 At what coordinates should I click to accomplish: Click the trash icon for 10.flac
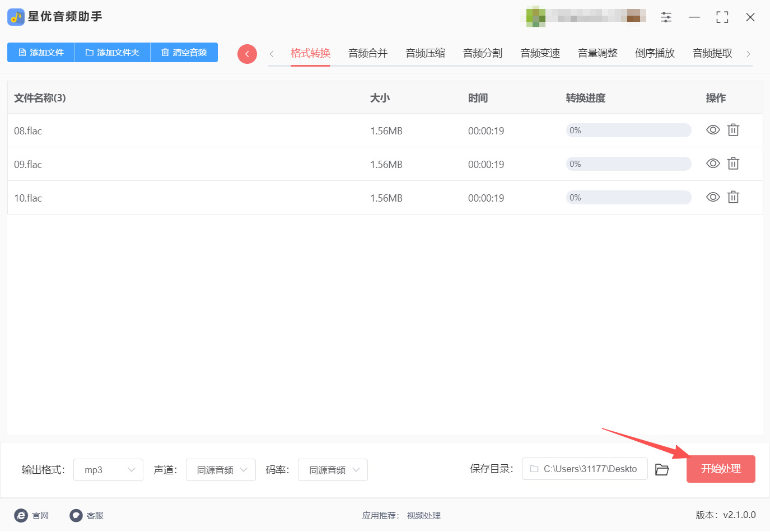point(733,197)
